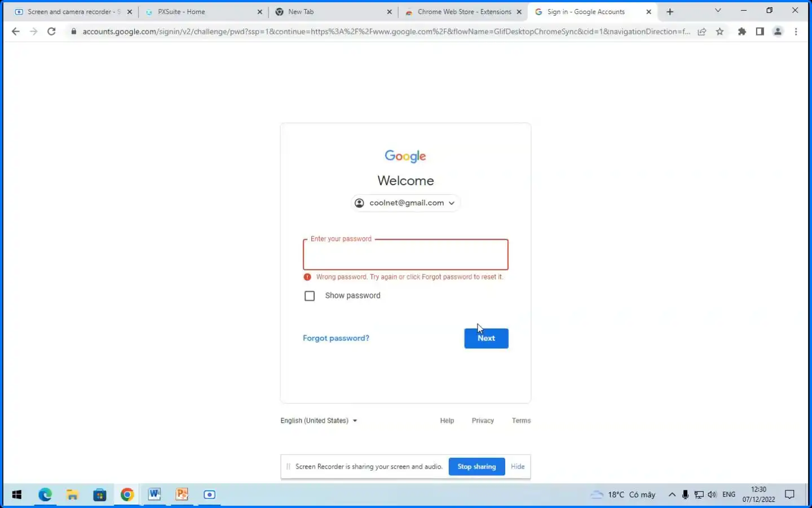The height and width of the screenshot is (508, 812).
Task: Hide the screen sharing bar
Action: tap(518, 467)
